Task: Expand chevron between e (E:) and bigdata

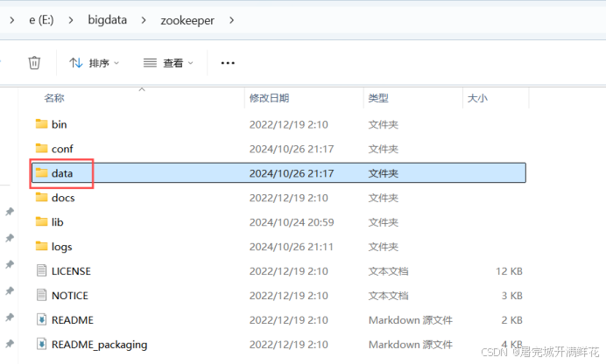Action: tap(70, 20)
